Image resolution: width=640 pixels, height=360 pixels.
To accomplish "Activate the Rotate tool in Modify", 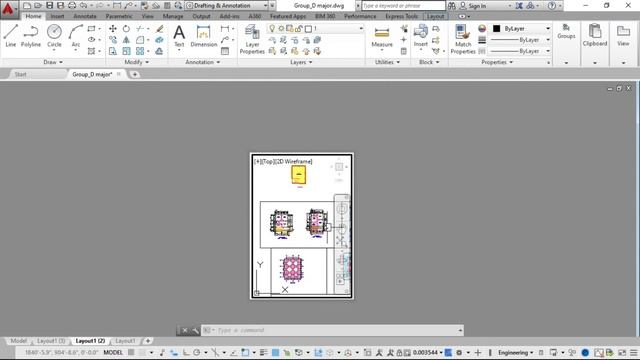I will tap(126, 29).
